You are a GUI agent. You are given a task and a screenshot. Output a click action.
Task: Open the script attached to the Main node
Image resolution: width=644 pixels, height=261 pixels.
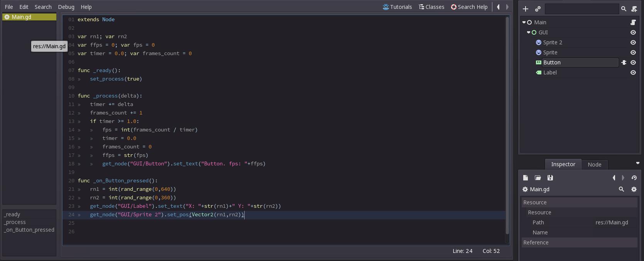pyautogui.click(x=633, y=22)
